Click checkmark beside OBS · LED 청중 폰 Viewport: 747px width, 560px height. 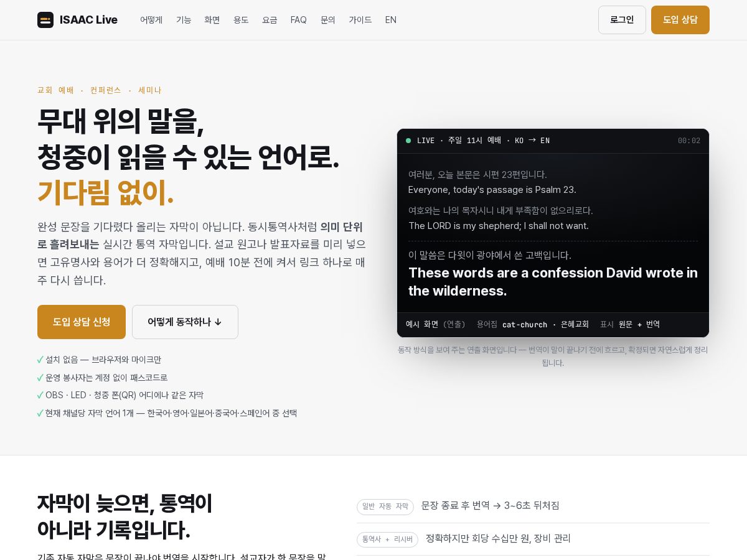tap(40, 395)
